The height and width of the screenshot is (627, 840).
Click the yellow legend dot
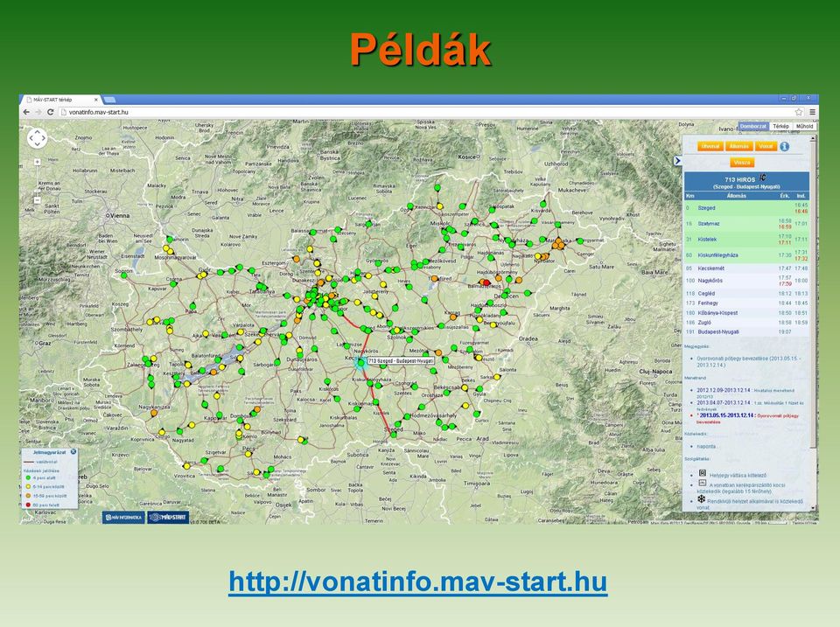pyautogui.click(x=28, y=487)
